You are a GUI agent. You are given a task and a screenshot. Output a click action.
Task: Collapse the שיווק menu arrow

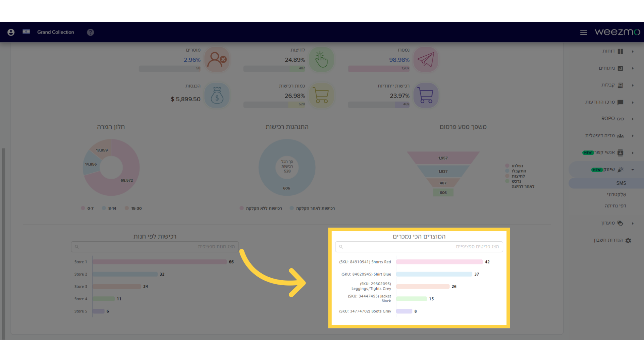point(633,170)
